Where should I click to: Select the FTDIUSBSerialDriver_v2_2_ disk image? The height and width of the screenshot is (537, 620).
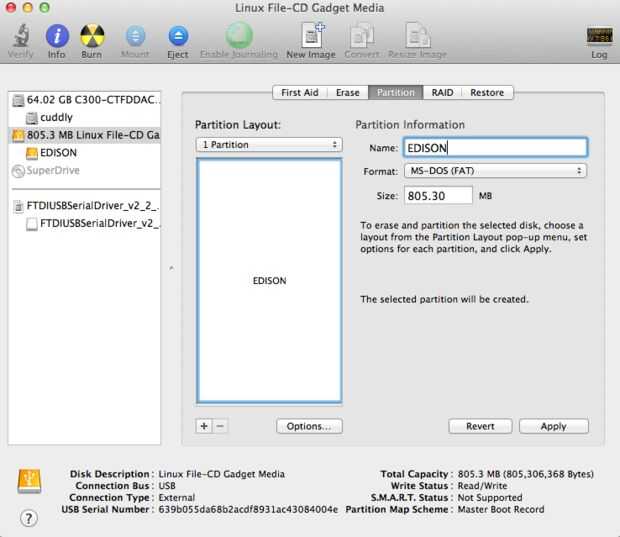point(84,206)
